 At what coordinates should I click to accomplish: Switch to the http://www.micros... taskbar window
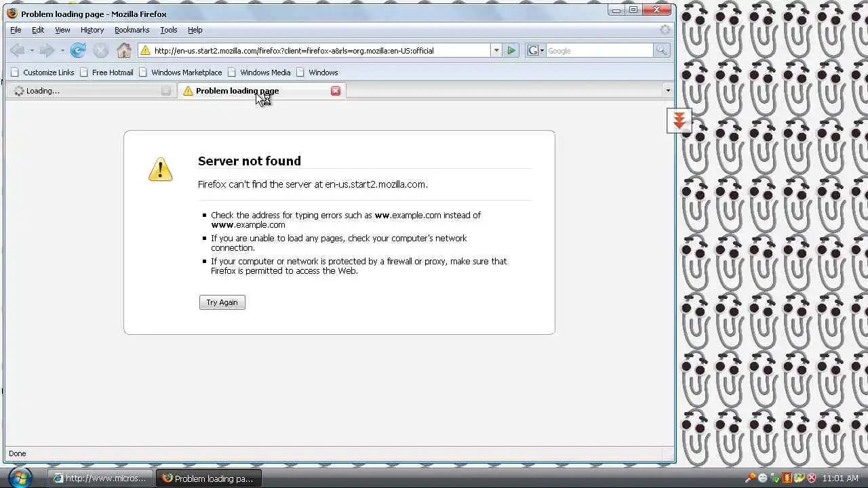pos(100,479)
